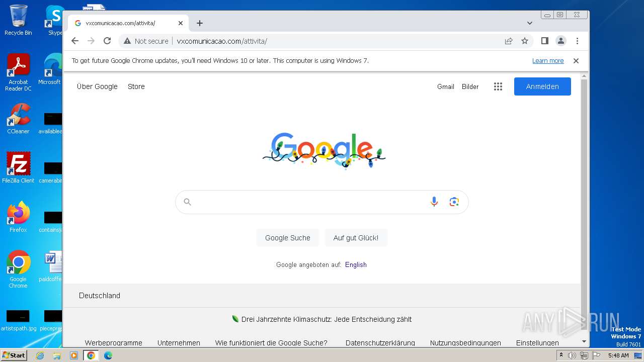Open Gmail link
This screenshot has height=362, width=644.
(x=446, y=86)
